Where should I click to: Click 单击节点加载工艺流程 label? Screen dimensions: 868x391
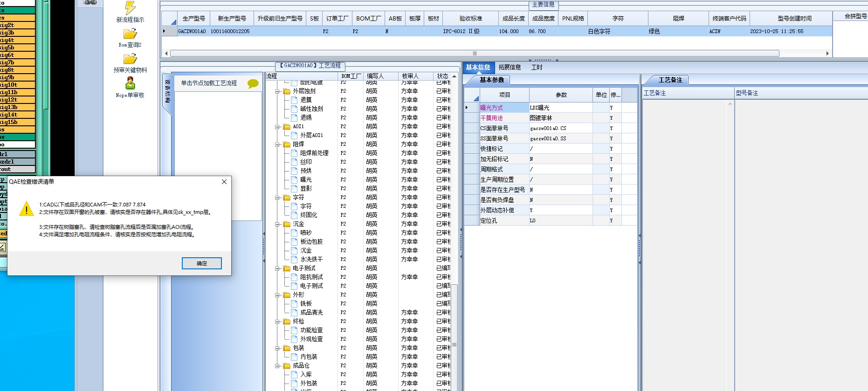click(209, 83)
